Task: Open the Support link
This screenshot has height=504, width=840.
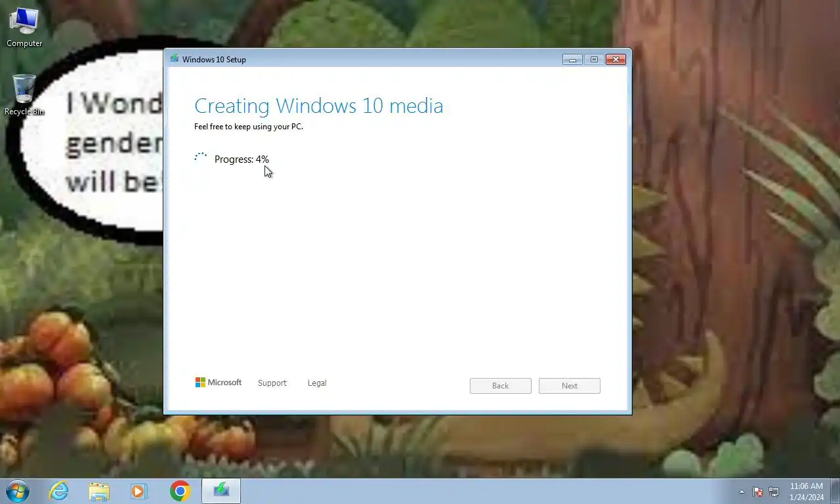Action: pos(272,383)
